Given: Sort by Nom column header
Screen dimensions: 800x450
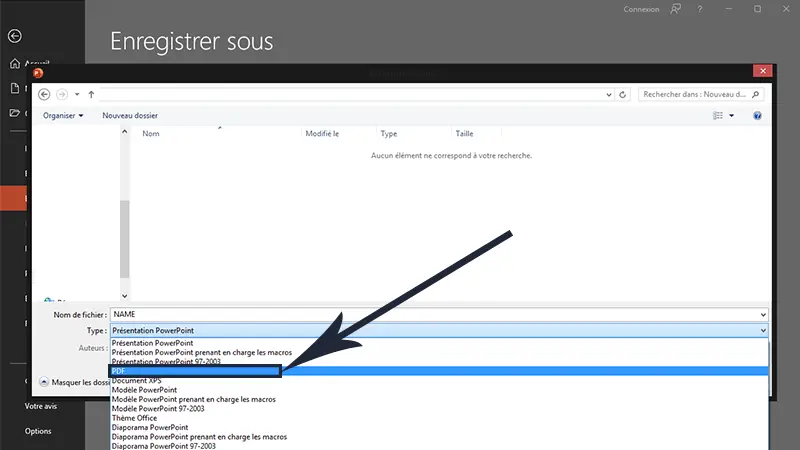Looking at the screenshot, I should pyautogui.click(x=151, y=134).
